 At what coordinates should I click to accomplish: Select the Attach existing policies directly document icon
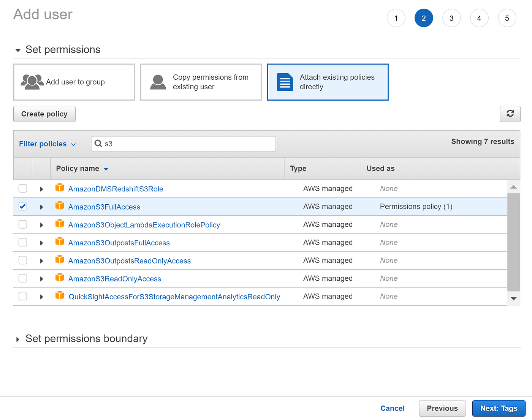[285, 82]
